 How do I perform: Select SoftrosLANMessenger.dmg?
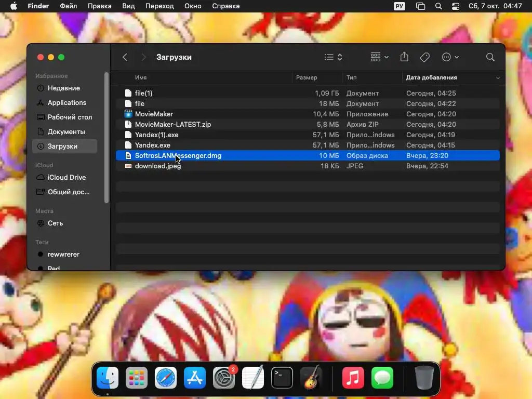pos(308,155)
